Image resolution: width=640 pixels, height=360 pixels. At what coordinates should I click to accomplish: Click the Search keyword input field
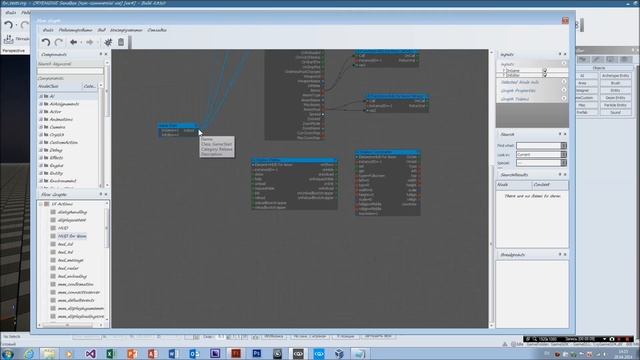click(x=71, y=71)
